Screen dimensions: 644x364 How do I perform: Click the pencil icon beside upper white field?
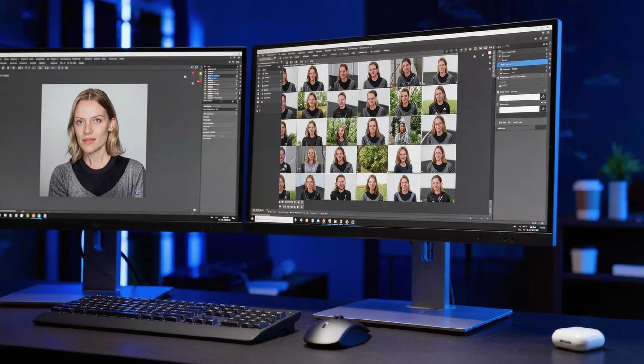pyautogui.click(x=543, y=97)
